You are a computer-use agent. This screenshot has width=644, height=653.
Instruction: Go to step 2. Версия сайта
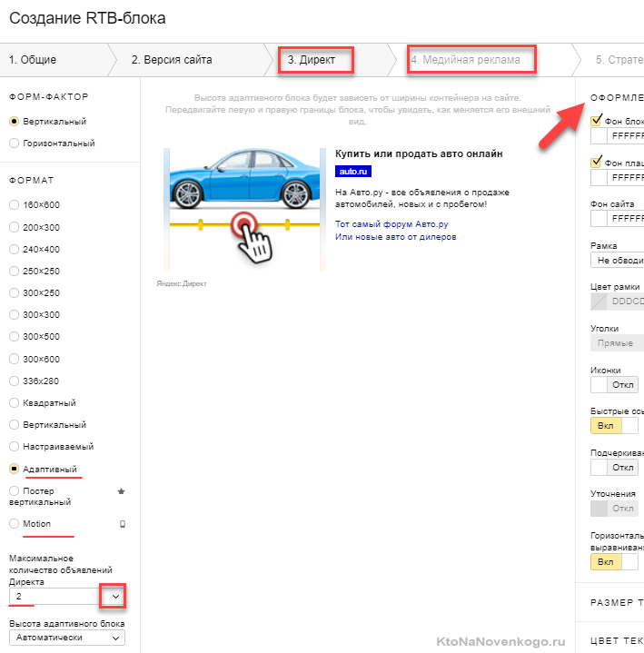[172, 60]
